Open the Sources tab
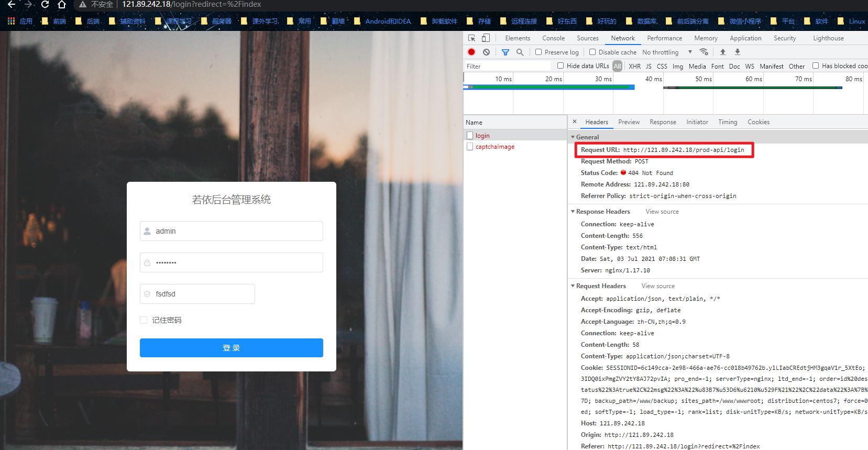Viewport: 868px width, 450px height. tap(587, 38)
